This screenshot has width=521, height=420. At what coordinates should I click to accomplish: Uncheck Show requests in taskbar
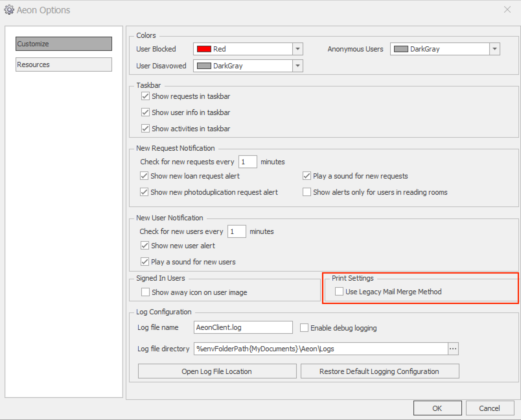tap(145, 96)
